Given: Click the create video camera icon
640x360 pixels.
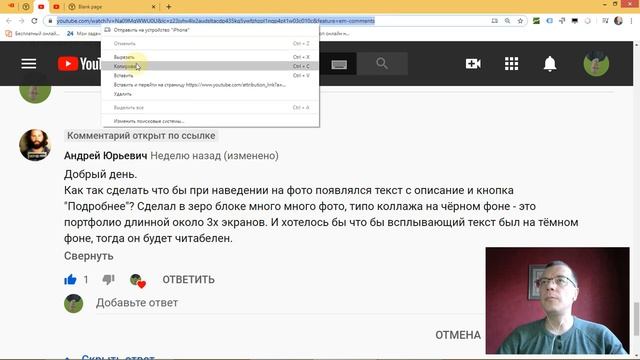Looking at the screenshot, I should pyautogui.click(x=473, y=64).
